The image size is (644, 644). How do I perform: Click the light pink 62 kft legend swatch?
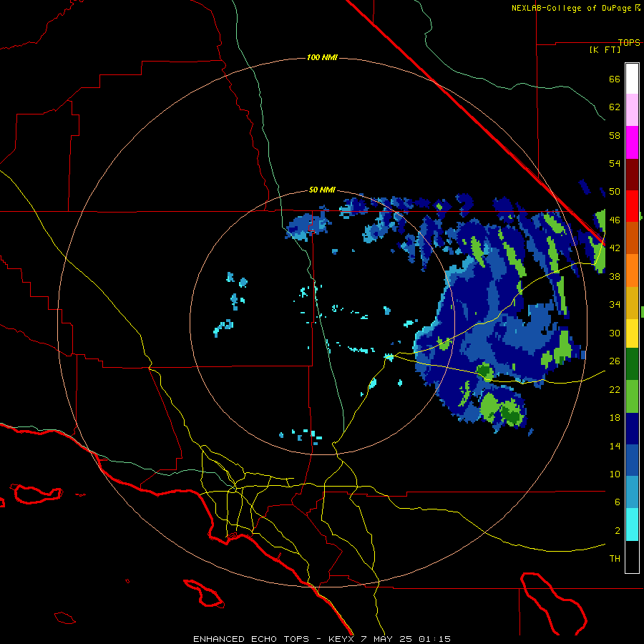632,109
